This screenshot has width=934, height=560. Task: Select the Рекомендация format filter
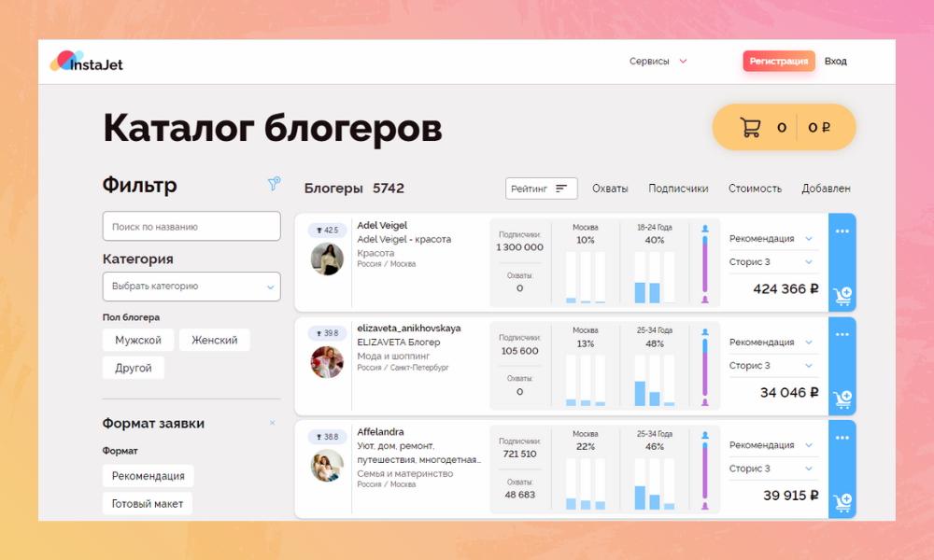pos(148,476)
